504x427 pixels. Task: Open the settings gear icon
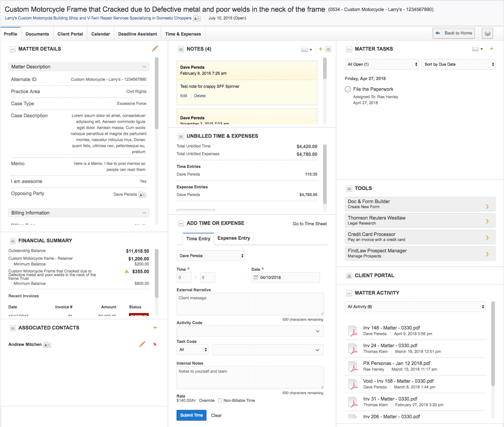tap(487, 33)
